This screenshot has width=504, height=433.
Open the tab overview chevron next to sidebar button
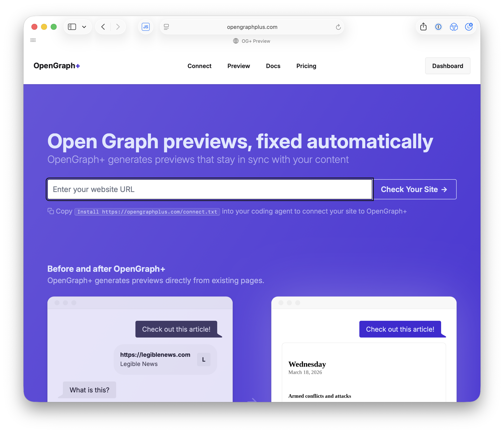click(84, 27)
